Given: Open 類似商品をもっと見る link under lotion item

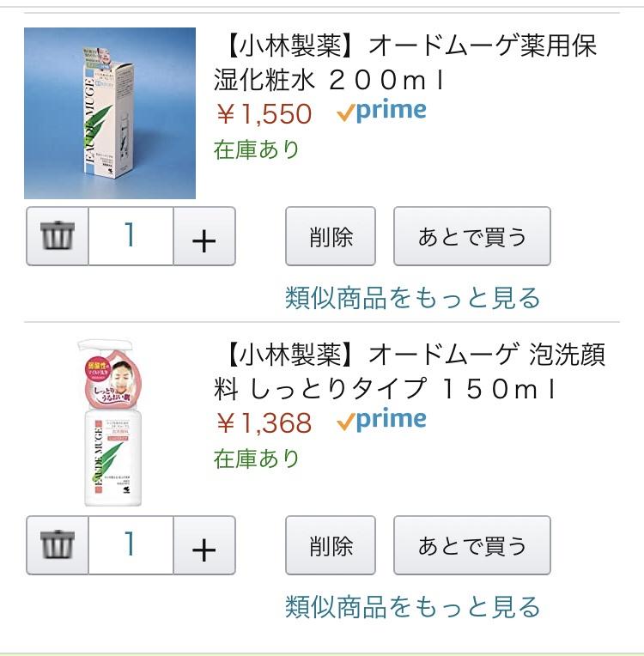Looking at the screenshot, I should (413, 298).
